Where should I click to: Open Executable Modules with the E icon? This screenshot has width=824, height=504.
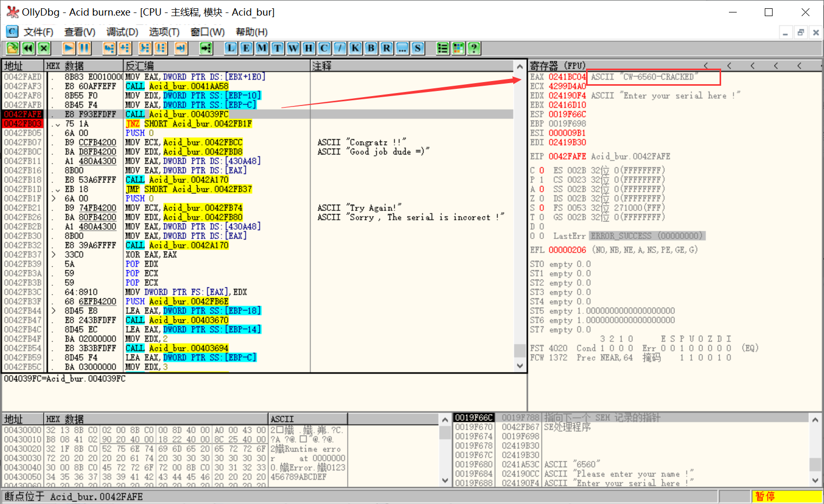click(246, 48)
